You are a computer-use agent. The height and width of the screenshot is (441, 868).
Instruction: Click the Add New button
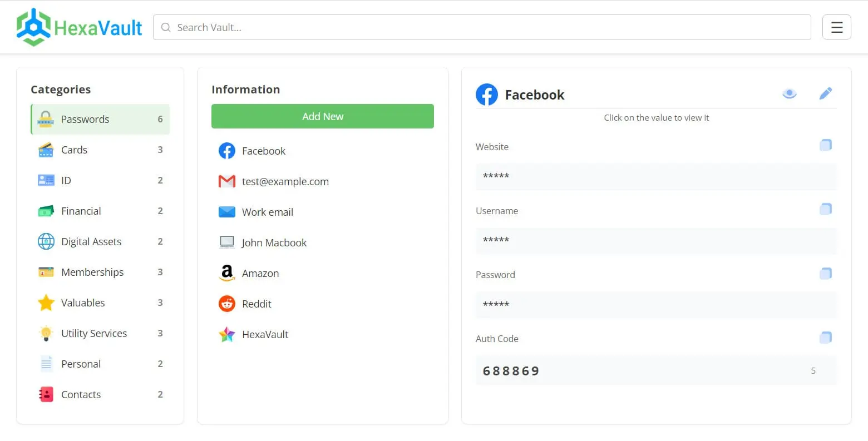[323, 116]
